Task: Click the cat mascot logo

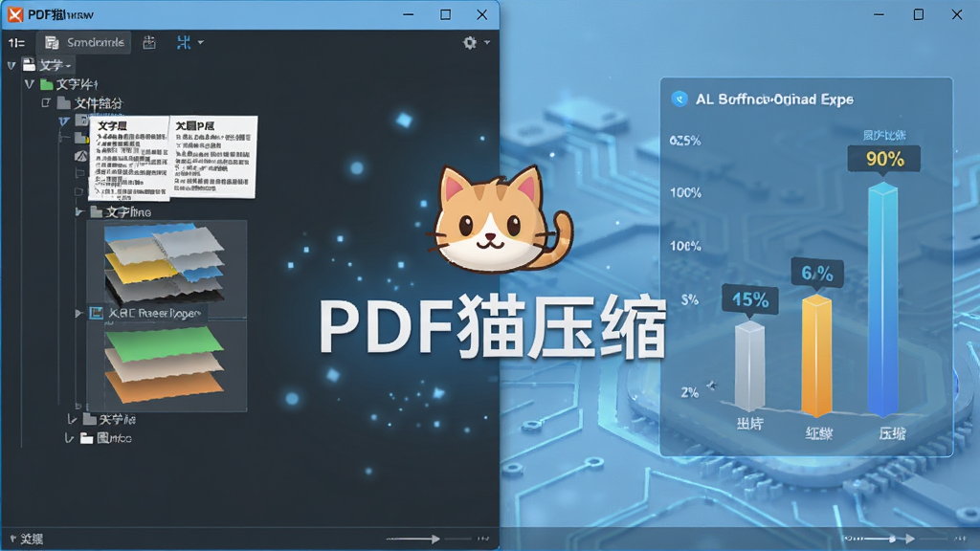Action: 500,219
